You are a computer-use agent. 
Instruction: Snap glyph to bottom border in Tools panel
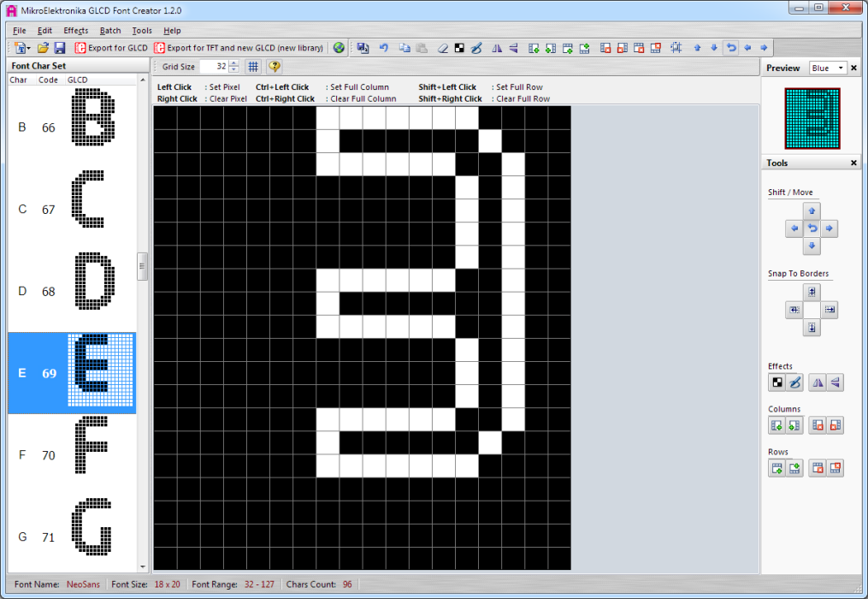812,328
